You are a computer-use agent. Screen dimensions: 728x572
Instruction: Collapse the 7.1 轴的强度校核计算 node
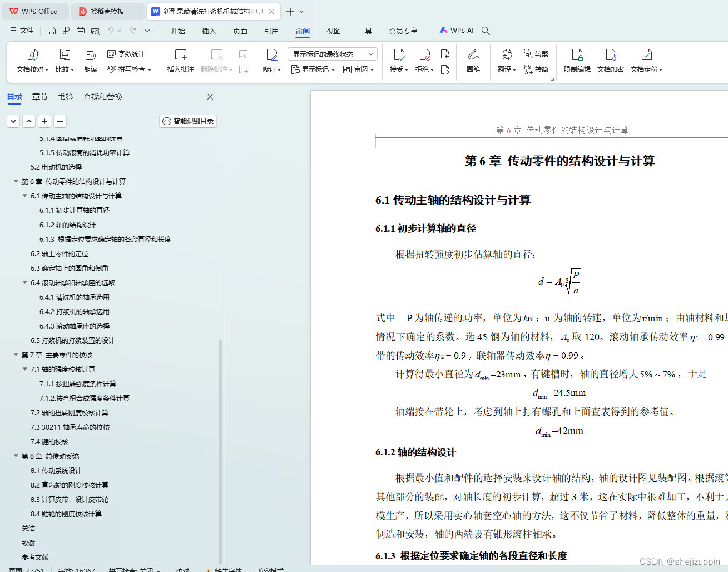[x=24, y=369]
